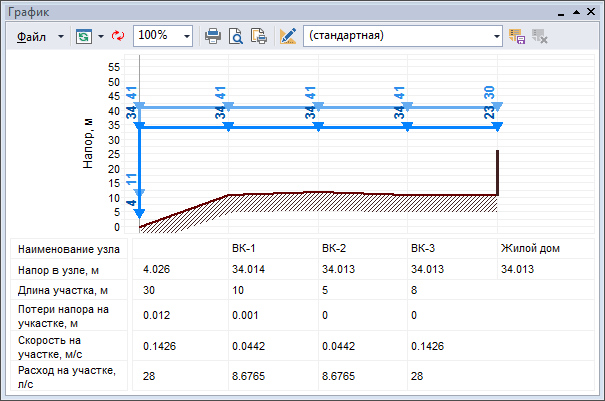Click the page setup printer icon
The height and width of the screenshot is (401, 605).
[x=260, y=35]
